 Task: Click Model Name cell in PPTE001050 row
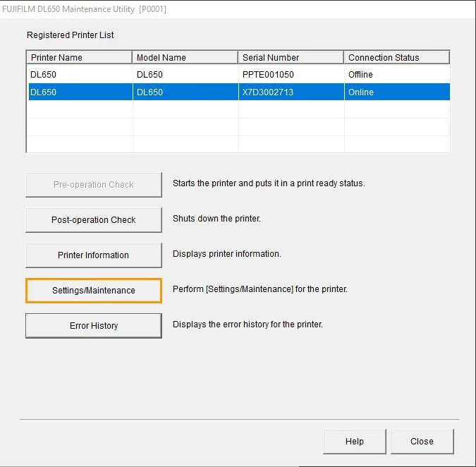(185, 74)
